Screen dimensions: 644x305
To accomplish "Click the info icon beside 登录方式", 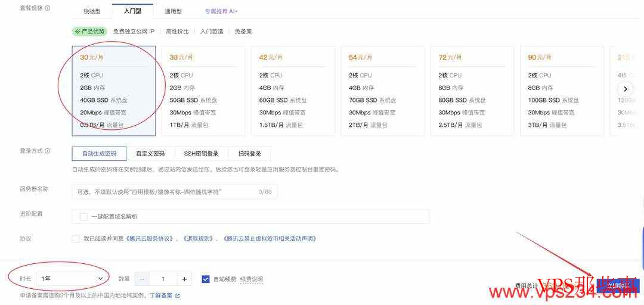I will point(48,151).
